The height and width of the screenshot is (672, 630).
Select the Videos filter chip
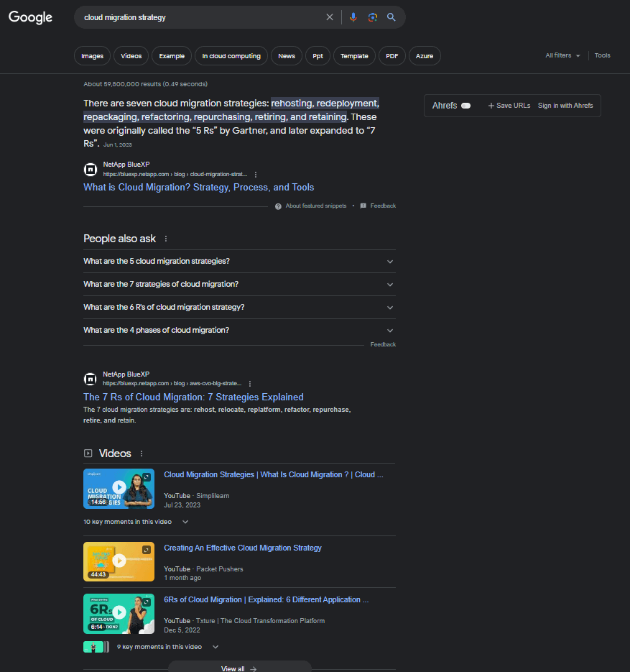131,56
